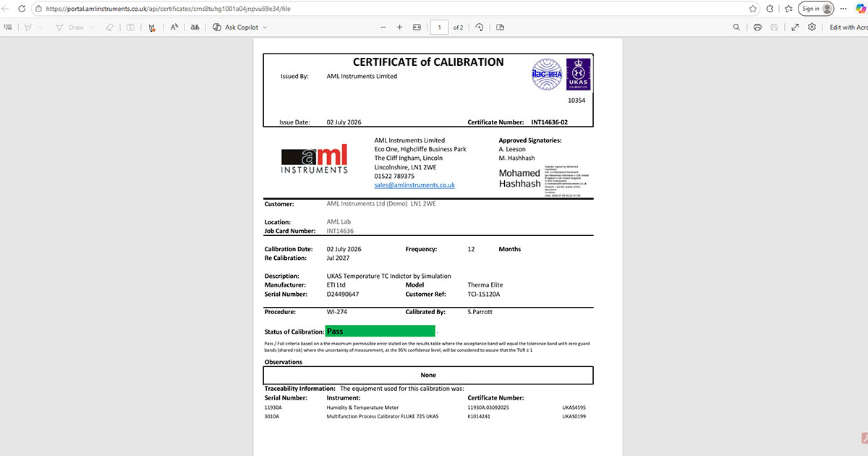Click the red annotation icon left of Read aloud
Viewport: 868px width, 456px height.
pos(151,27)
